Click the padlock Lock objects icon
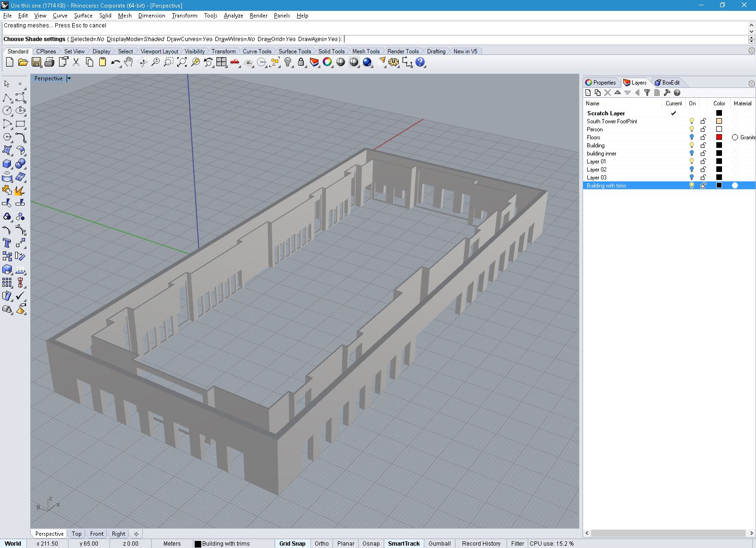756x548 pixels. (x=301, y=62)
